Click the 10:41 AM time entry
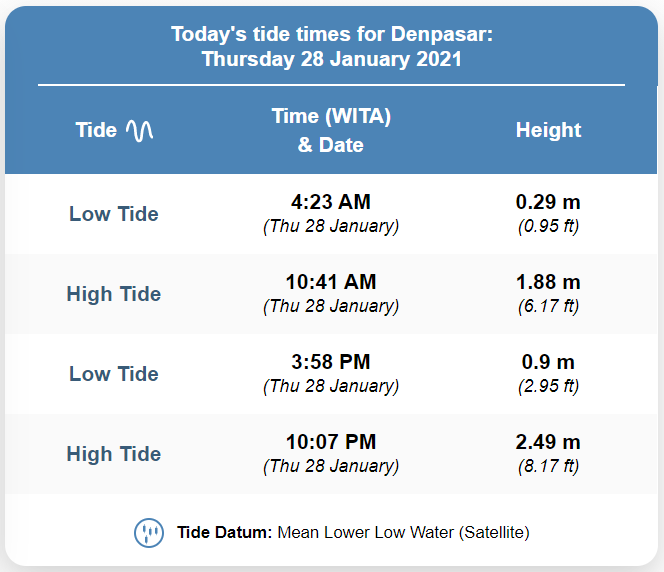Screen dimensions: 664x572 point(331,282)
